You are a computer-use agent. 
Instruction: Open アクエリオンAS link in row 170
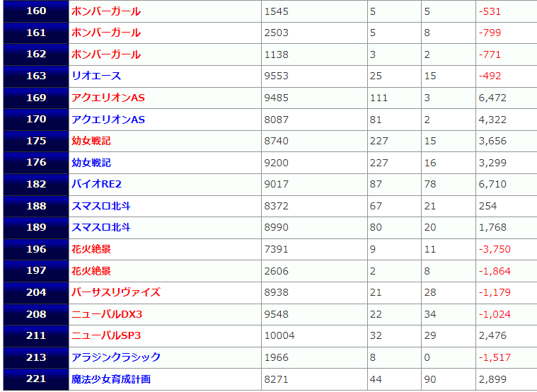pos(108,120)
